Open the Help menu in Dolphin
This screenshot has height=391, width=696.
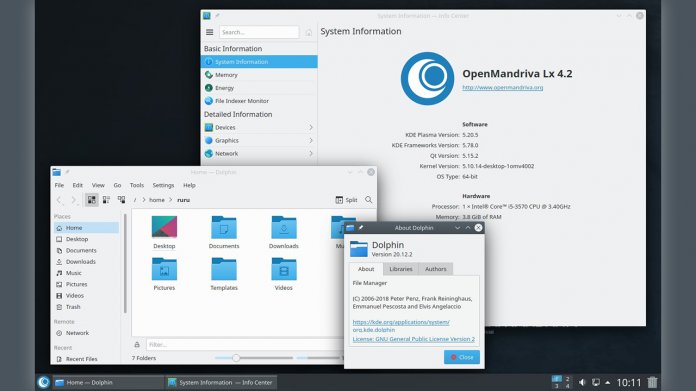[189, 185]
